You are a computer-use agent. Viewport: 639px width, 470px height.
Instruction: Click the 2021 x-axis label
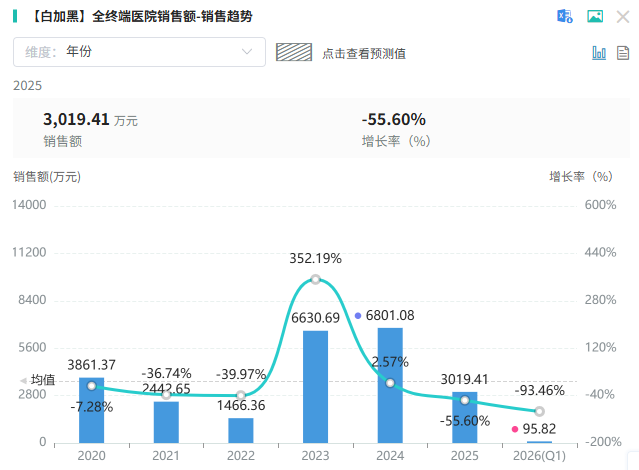(166, 456)
